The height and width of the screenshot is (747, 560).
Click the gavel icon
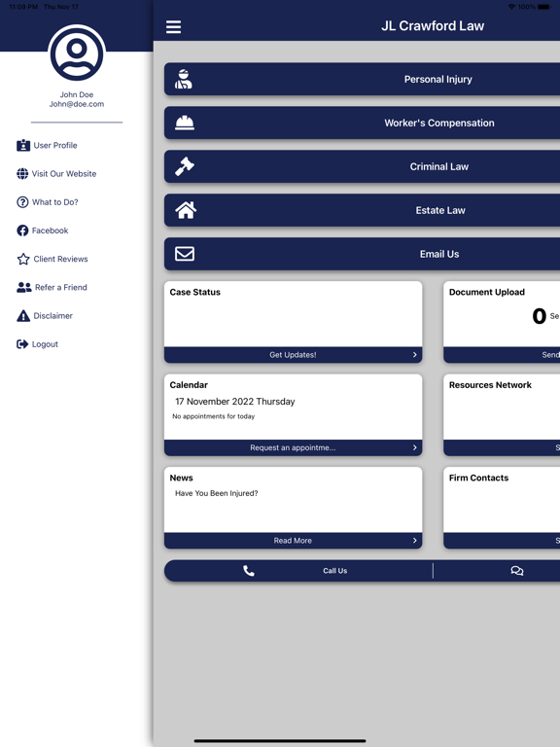coord(185,166)
